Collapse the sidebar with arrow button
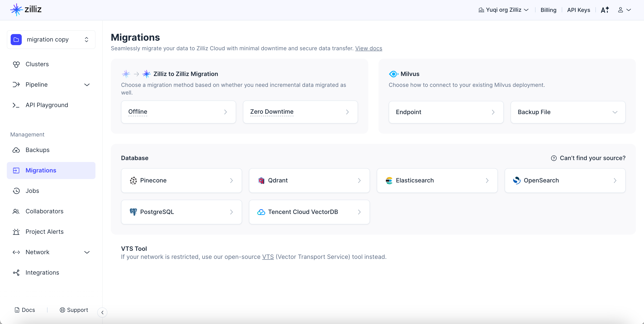 point(102,313)
